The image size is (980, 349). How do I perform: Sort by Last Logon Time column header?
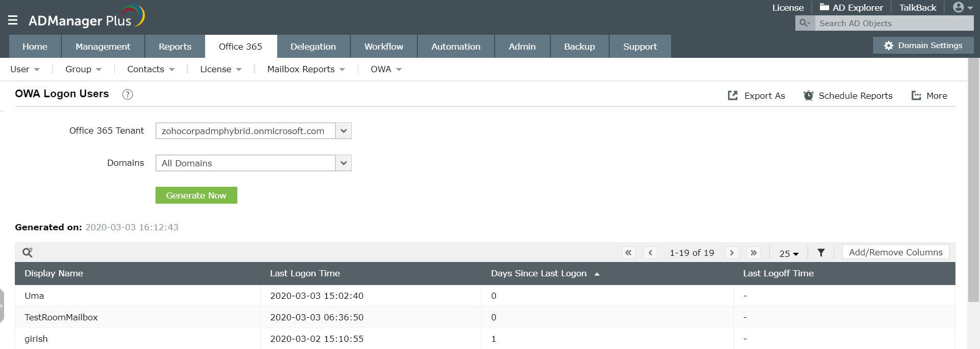tap(305, 273)
